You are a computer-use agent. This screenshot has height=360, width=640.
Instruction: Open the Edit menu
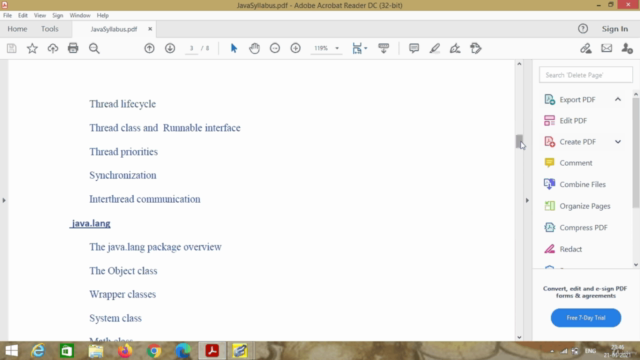[x=22, y=16]
